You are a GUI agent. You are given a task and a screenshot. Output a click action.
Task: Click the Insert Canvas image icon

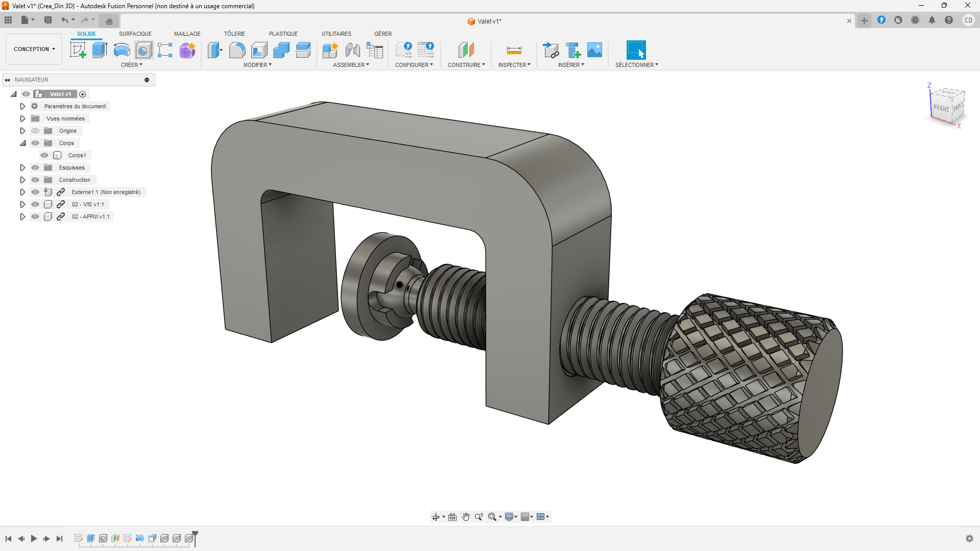point(594,50)
